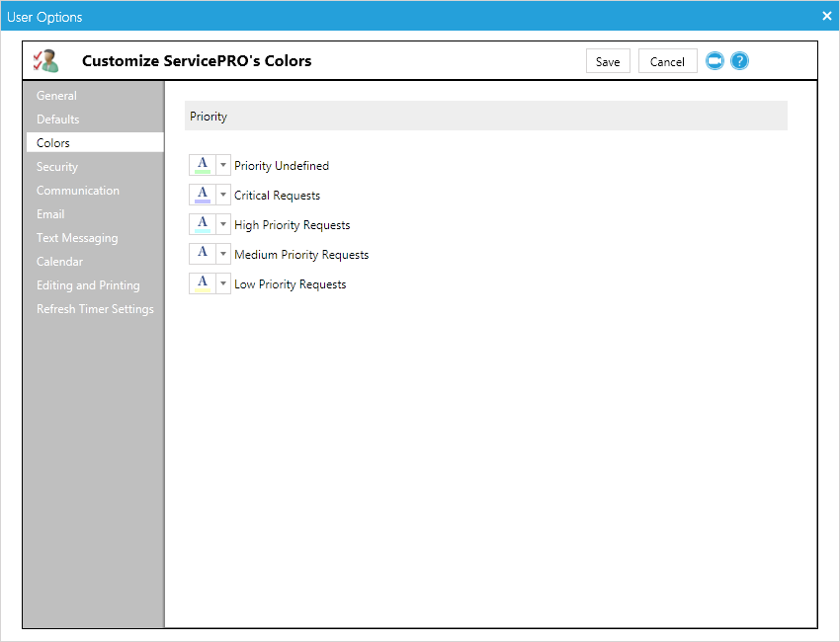Expand the Priority Undefined color dropdown

pyautogui.click(x=223, y=165)
